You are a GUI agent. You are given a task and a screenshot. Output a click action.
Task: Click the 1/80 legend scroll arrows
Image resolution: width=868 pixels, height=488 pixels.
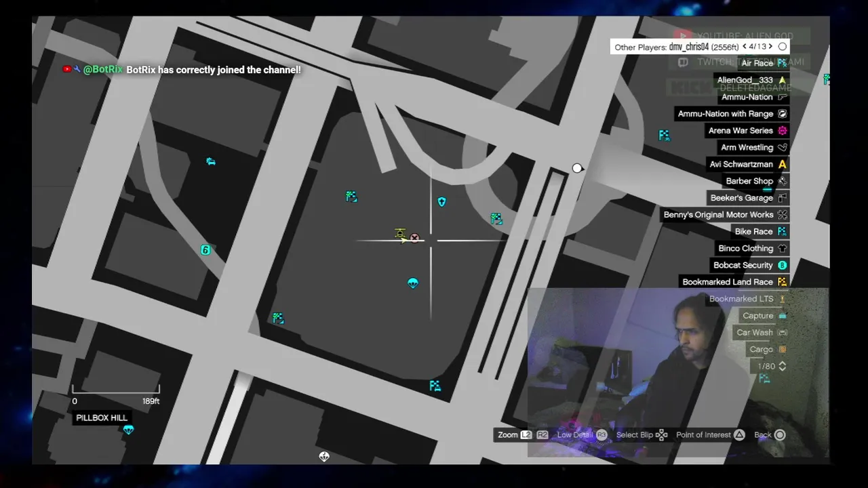point(782,366)
